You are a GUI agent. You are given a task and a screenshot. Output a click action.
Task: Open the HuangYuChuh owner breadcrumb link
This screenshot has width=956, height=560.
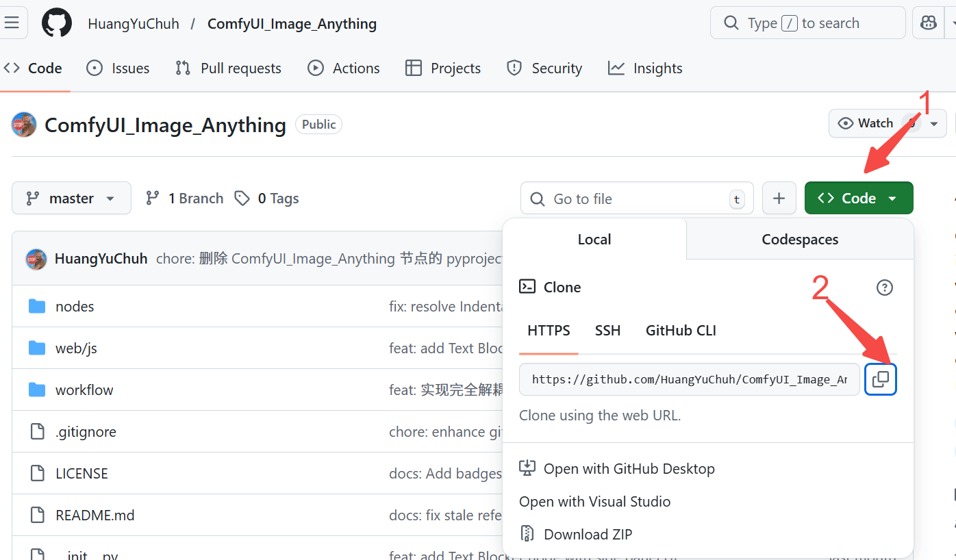click(134, 23)
